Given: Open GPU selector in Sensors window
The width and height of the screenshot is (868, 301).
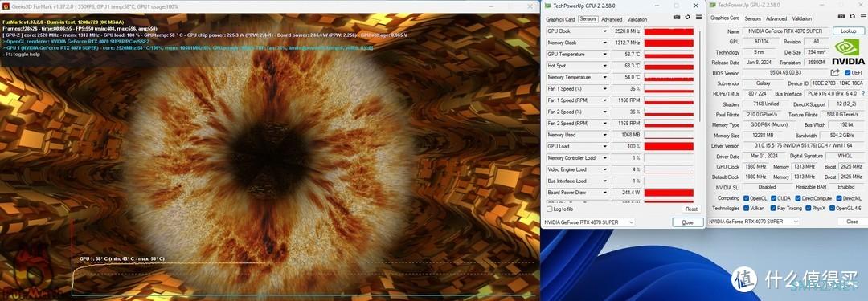Looking at the screenshot, I should point(588,222).
